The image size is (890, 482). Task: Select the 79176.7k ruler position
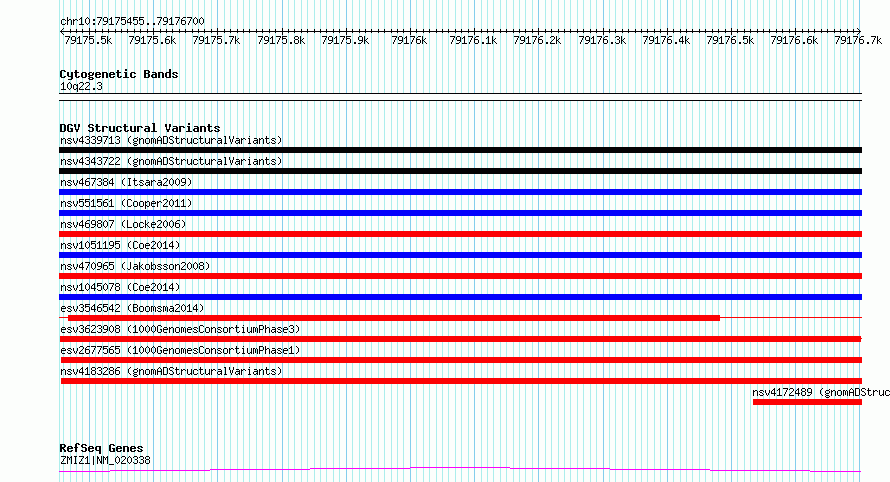pos(858,40)
